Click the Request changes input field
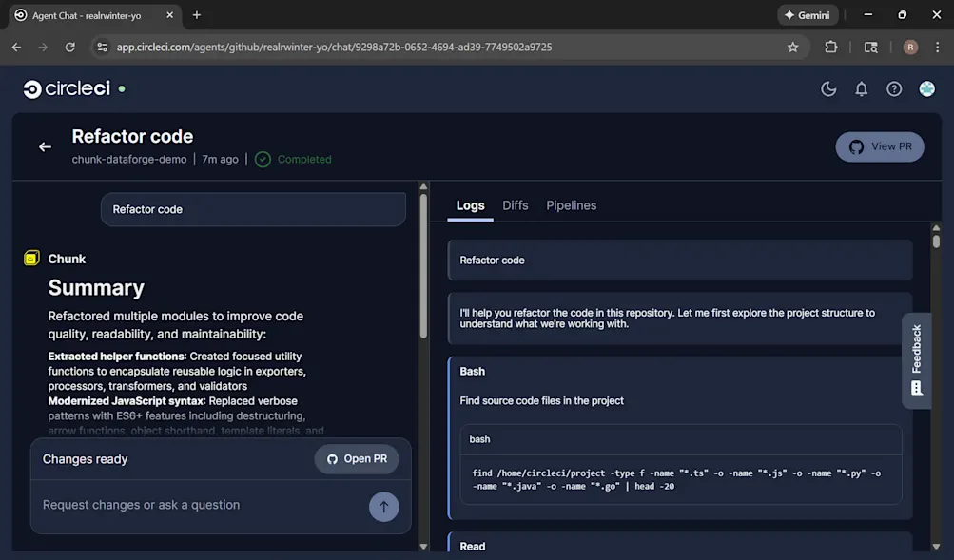This screenshot has height=560, width=954. pos(201,505)
